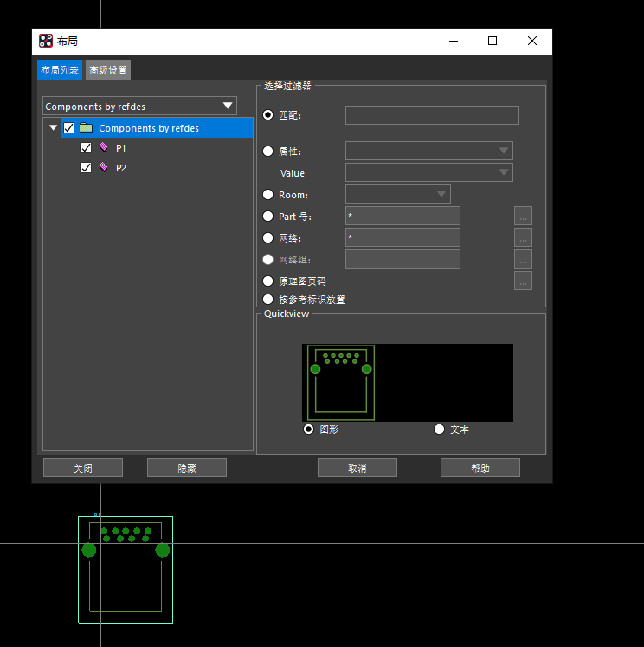Screen dimensions: 644x647
Task: Open the 属性 dropdown list
Action: click(428, 151)
